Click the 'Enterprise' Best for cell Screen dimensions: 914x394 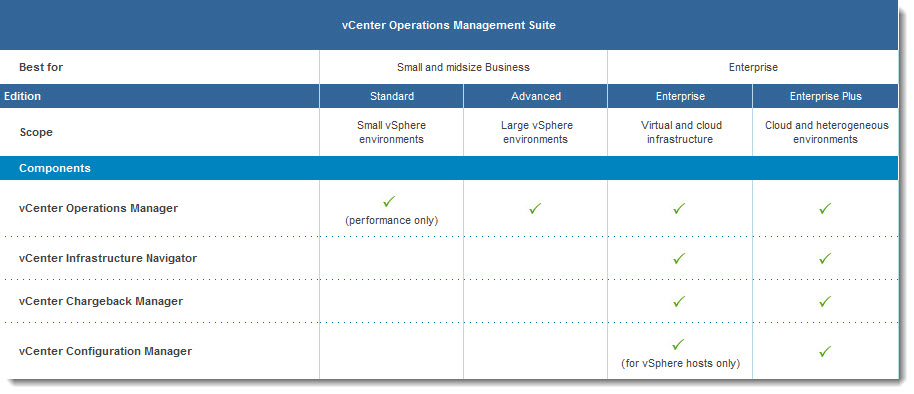[x=753, y=67]
